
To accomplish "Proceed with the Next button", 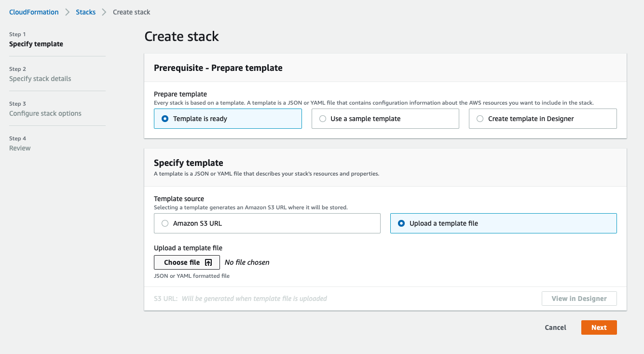I will coord(599,327).
